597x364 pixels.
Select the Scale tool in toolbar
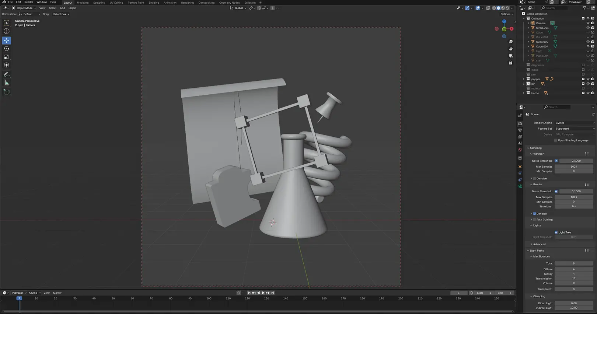[x=7, y=57]
